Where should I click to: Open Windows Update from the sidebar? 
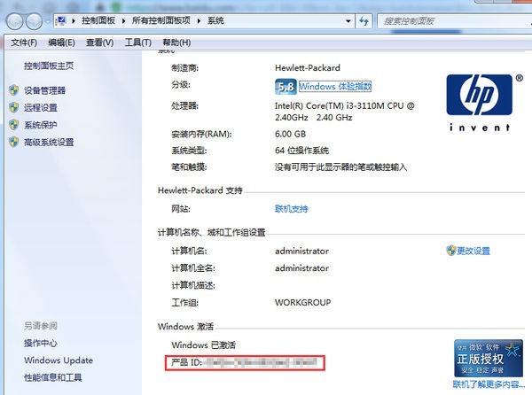coord(58,360)
